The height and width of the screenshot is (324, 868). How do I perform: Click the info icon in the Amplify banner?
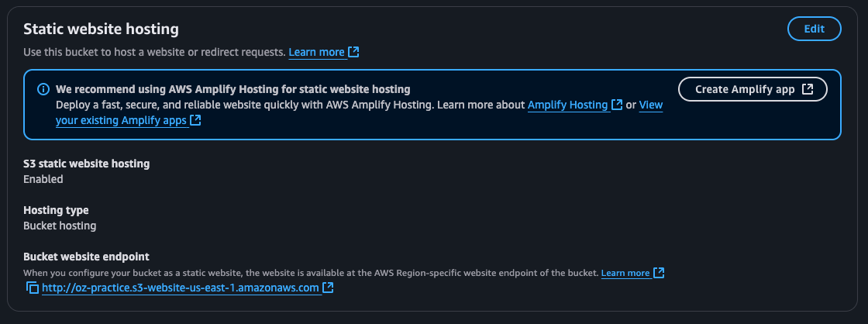[x=43, y=89]
